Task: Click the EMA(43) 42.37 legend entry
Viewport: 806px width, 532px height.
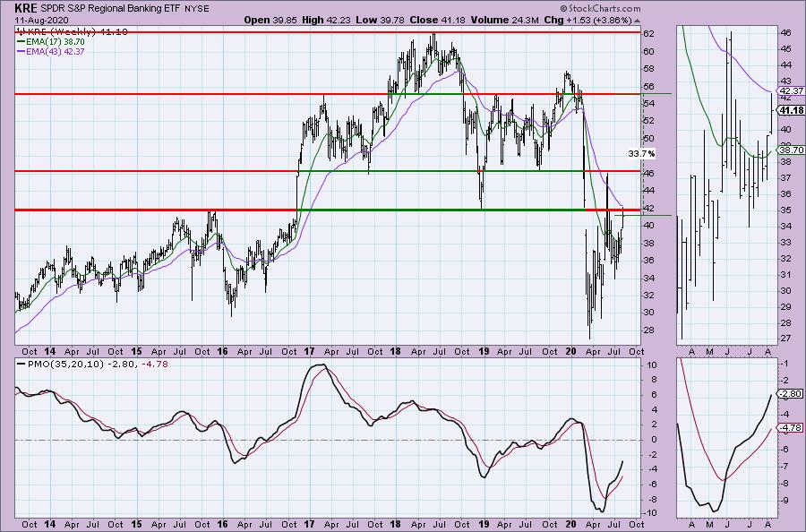Action: [56, 51]
